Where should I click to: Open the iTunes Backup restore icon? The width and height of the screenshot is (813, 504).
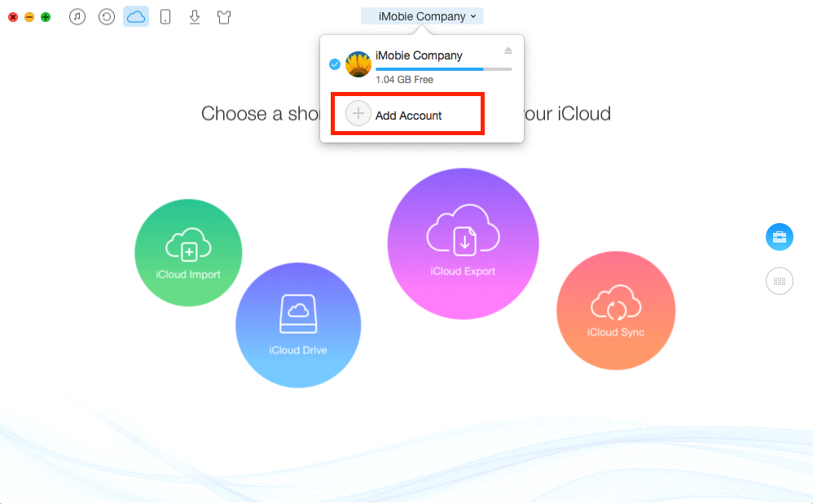click(107, 17)
